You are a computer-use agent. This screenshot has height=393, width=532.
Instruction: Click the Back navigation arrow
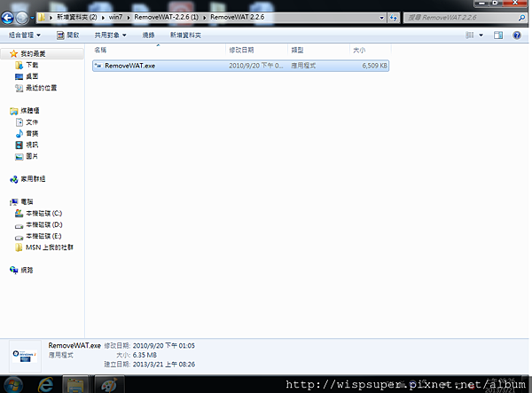tap(7, 18)
